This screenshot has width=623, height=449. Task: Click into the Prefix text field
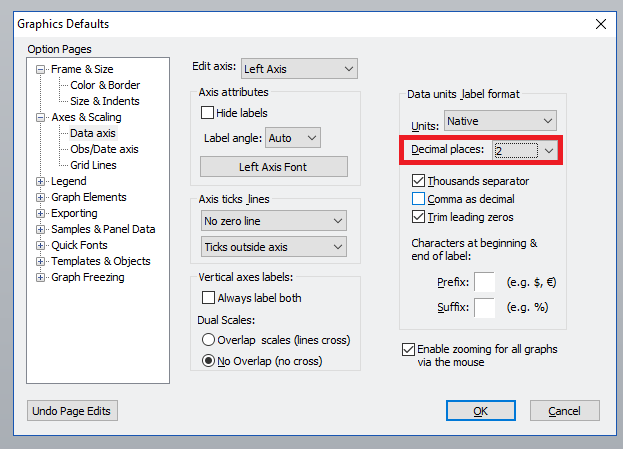coord(484,283)
